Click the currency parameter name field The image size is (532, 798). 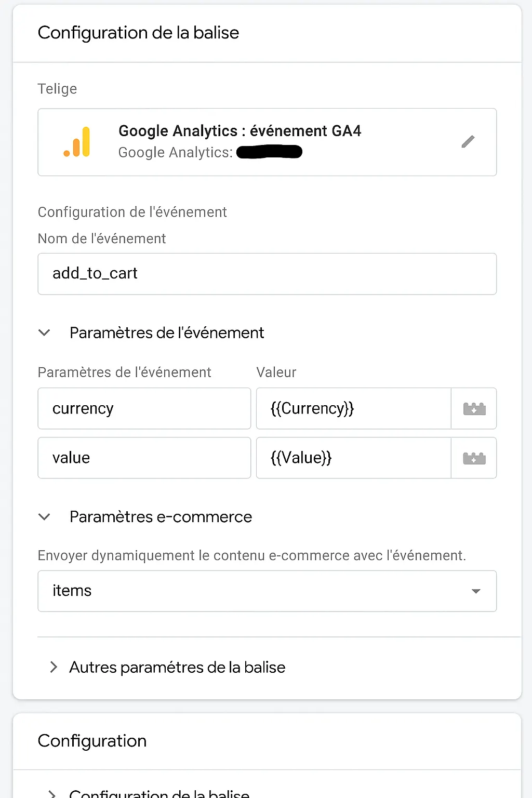(x=144, y=408)
